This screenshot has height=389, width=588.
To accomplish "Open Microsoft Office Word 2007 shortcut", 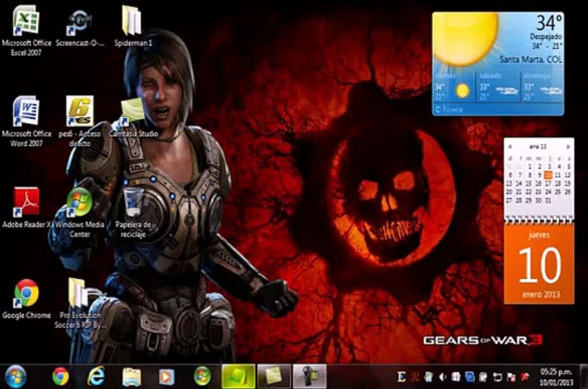I will 26,122.
